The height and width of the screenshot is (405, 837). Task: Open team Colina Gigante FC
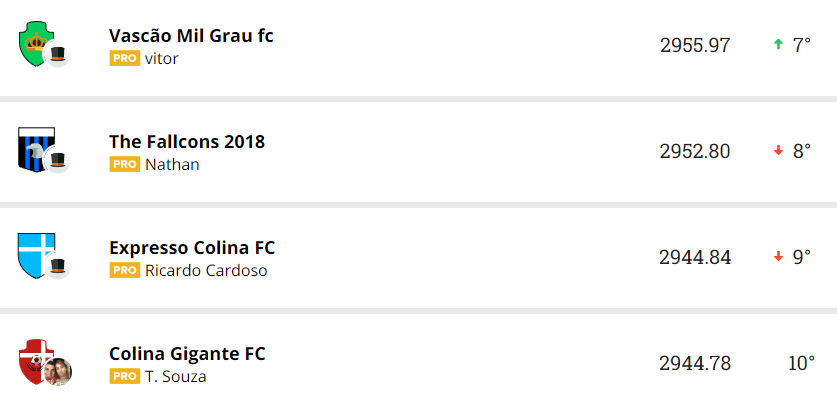(x=187, y=354)
